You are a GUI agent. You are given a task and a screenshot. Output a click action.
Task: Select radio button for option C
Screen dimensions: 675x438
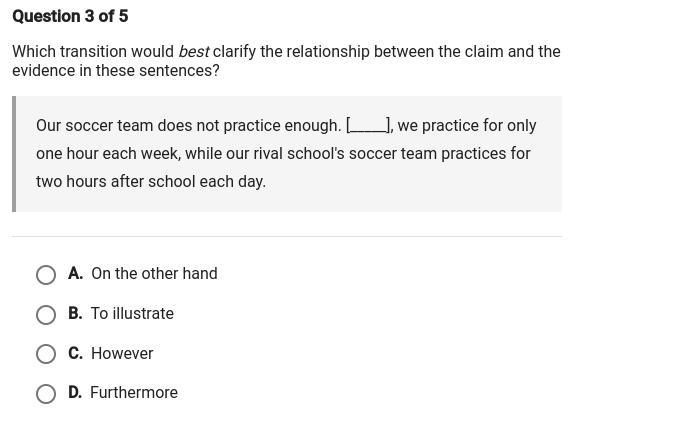point(46,354)
